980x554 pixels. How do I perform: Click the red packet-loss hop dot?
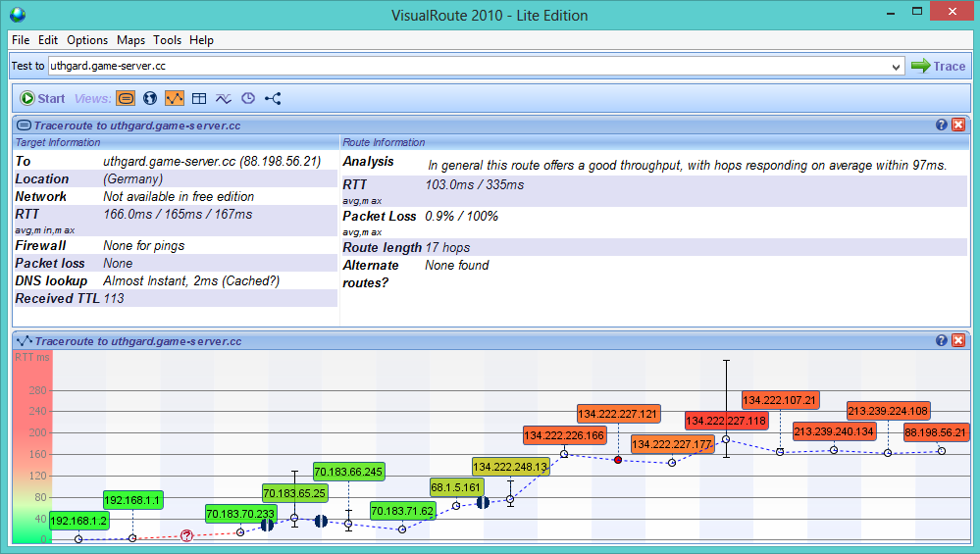617,460
